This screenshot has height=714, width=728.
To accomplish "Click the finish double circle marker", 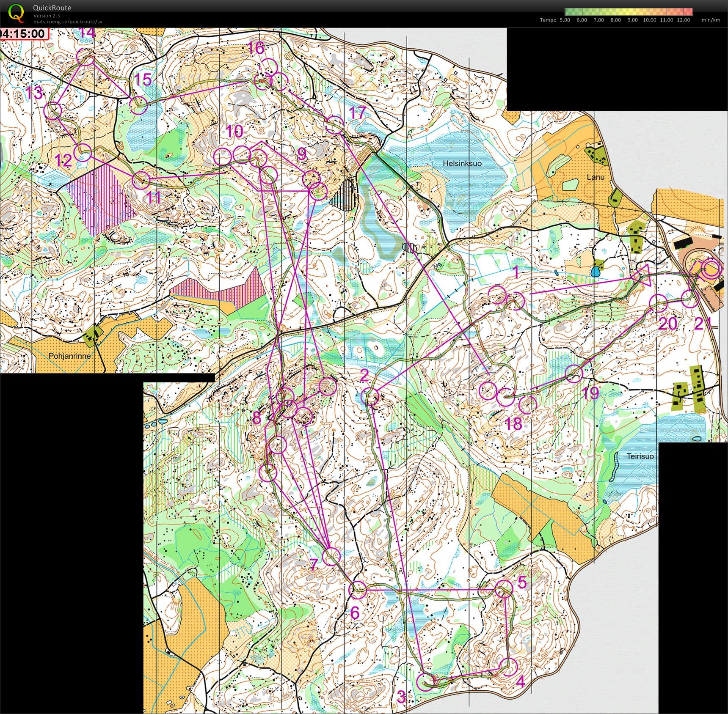I will pyautogui.click(x=711, y=269).
